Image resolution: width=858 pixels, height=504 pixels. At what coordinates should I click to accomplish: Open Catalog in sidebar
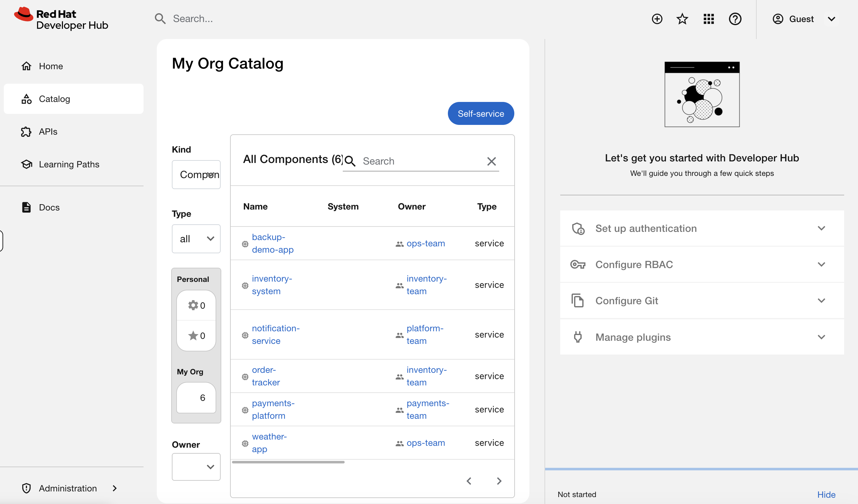pos(74,99)
